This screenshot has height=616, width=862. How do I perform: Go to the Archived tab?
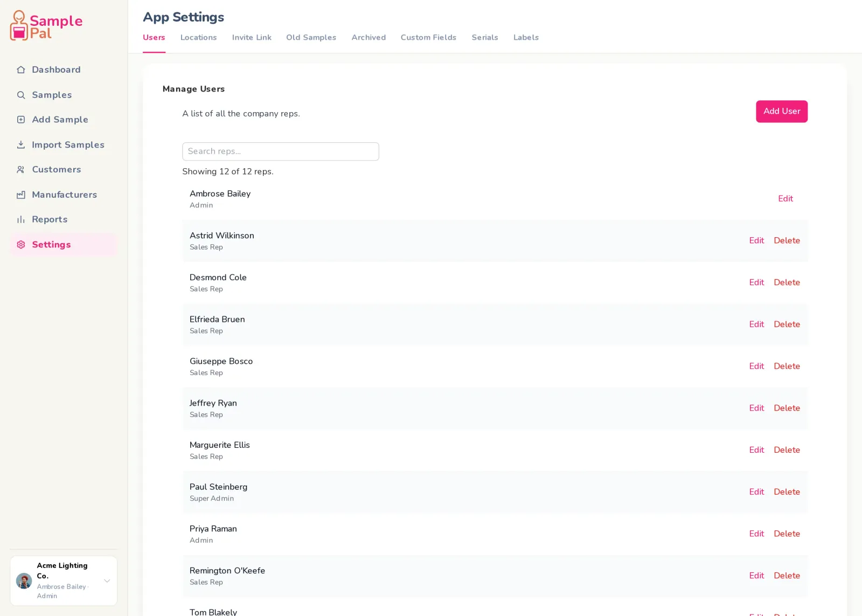coord(369,37)
